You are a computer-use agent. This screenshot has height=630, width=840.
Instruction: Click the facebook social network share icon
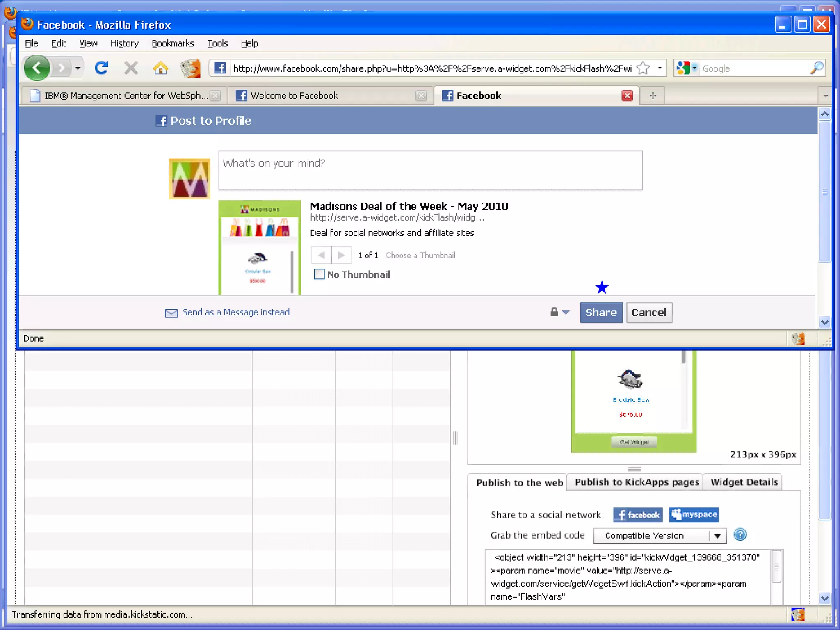[x=638, y=514]
